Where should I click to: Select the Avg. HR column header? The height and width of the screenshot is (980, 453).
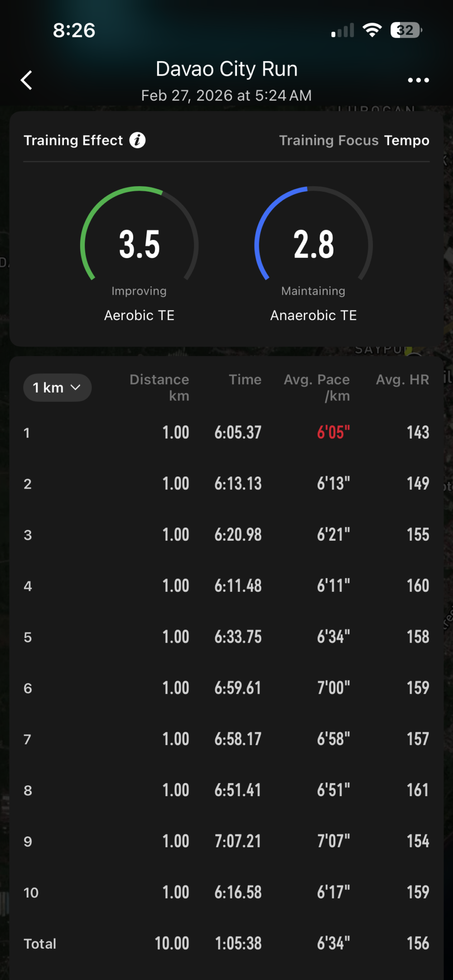402,380
